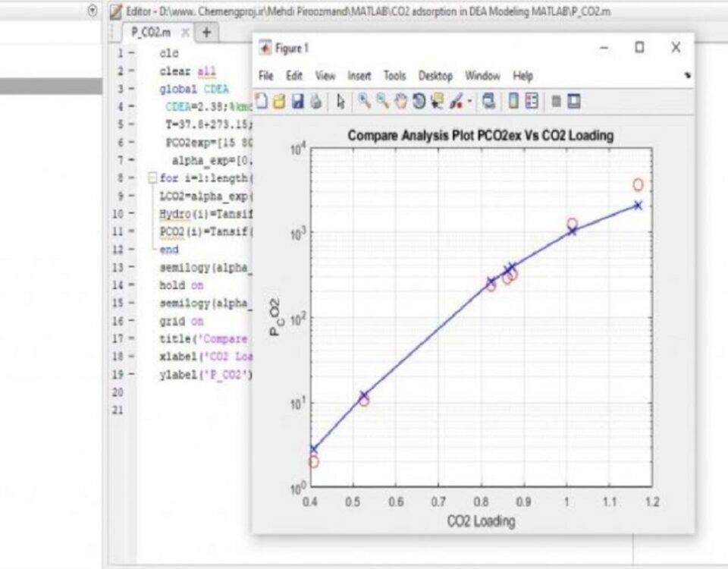728x569 pixels.
Task: Maximize the Figure 1 window
Action: 639,47
